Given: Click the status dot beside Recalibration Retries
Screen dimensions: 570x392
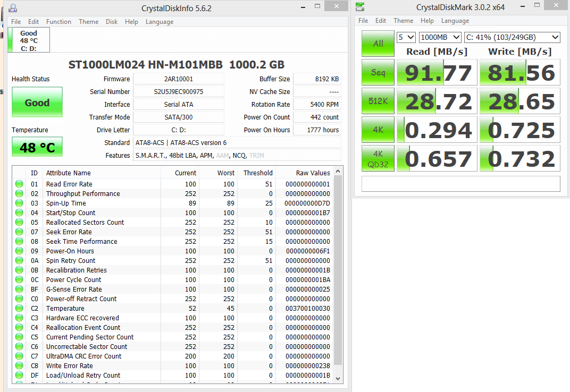Looking at the screenshot, I should click(x=19, y=270).
